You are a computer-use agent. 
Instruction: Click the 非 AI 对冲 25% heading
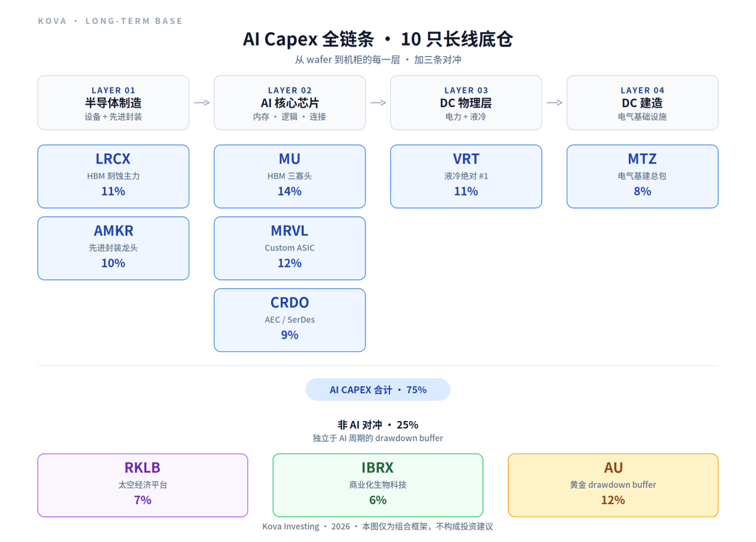[x=378, y=425]
